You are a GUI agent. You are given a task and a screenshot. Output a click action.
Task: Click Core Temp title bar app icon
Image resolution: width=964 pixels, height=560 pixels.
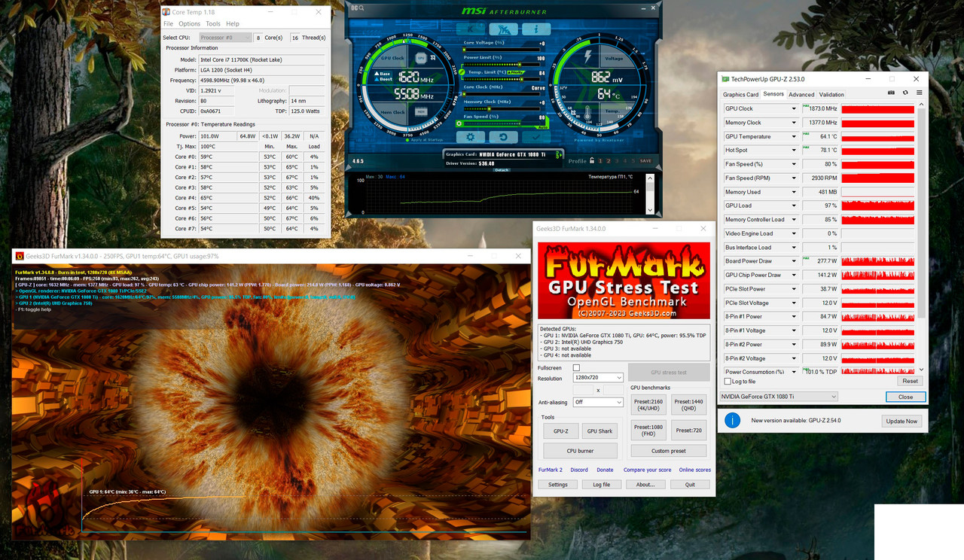click(x=166, y=12)
